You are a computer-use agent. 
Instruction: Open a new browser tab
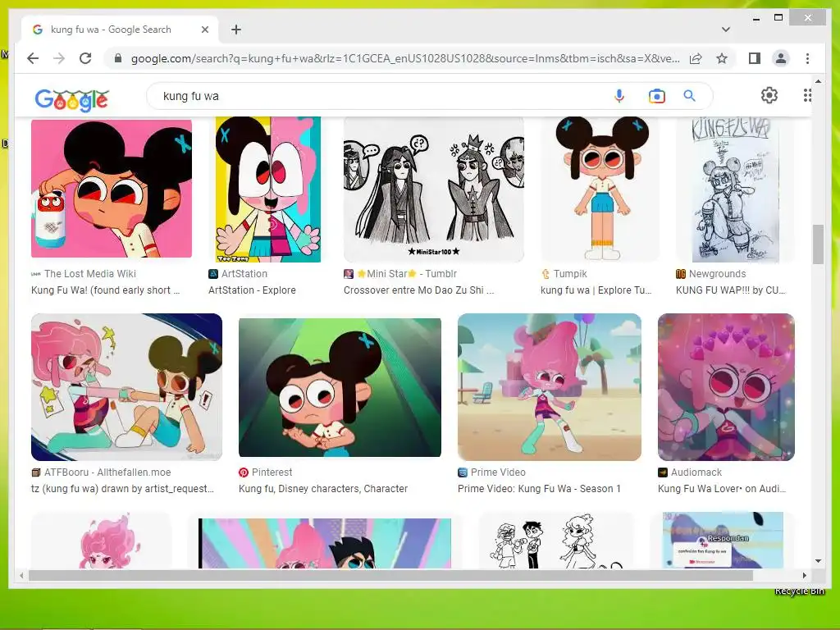click(x=236, y=30)
